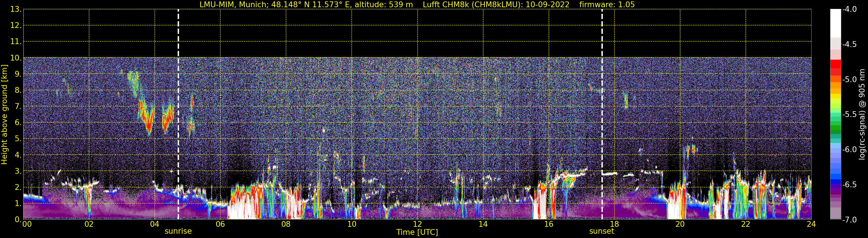Viewport: 868px width, 238px height.
Task: Click the '20' tick label on the time axis
Action: [x=680, y=224]
